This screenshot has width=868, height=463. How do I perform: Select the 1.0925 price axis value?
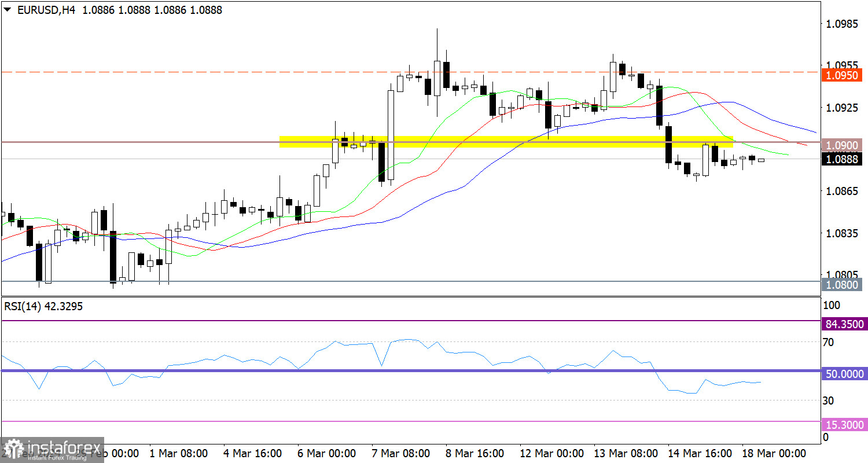pos(841,108)
